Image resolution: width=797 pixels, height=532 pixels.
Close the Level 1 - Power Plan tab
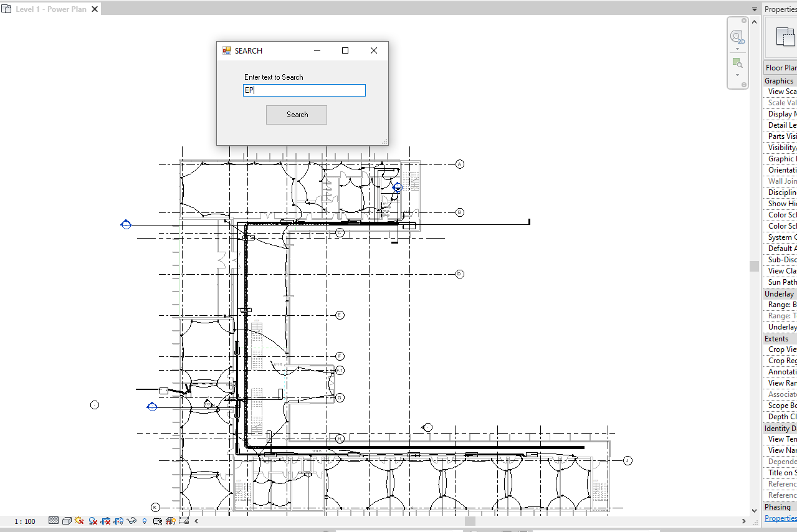point(95,9)
